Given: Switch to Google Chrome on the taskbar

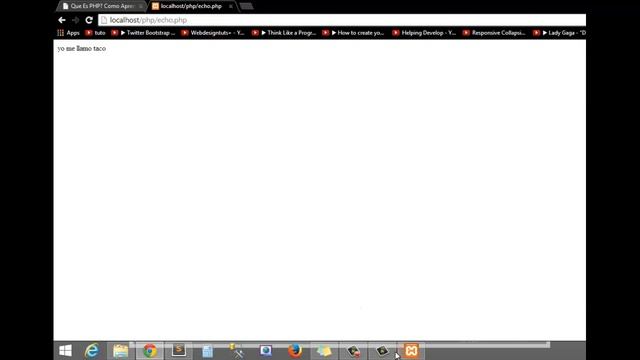Looking at the screenshot, I should [149, 351].
